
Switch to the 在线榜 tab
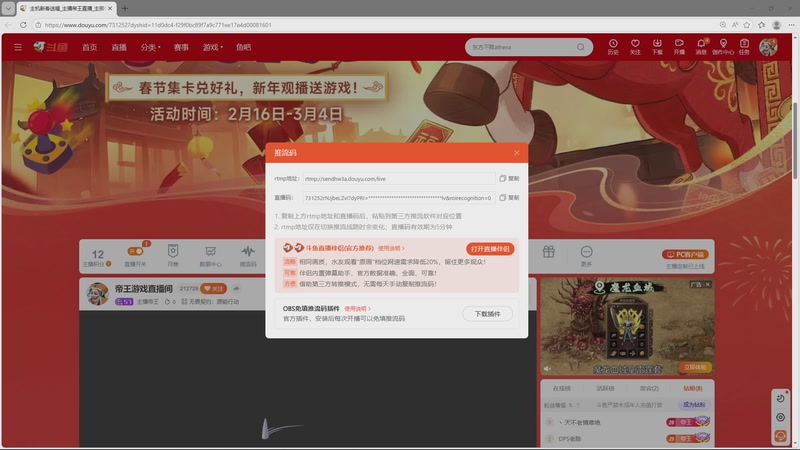(562, 388)
